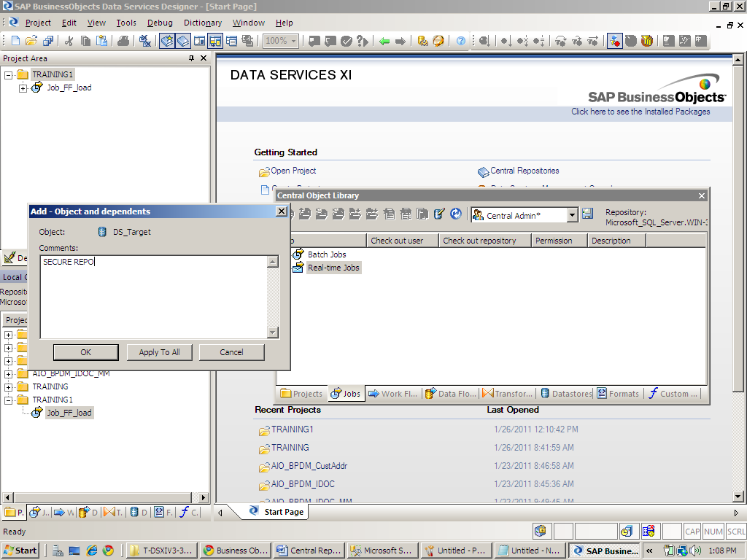747x560 pixels.
Task: Click the Copy toolbar icon
Action: coord(86,41)
